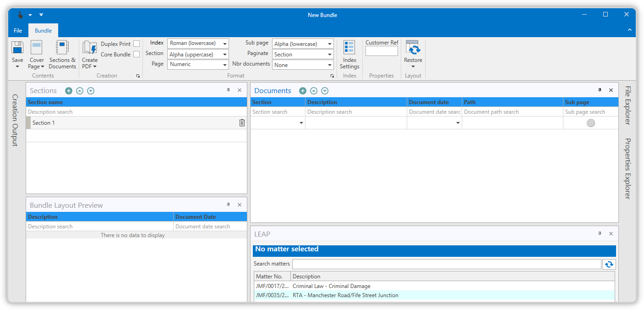Viewport: 644px width, 310px height.
Task: Click the Save icon in ribbon
Action: click(x=17, y=48)
